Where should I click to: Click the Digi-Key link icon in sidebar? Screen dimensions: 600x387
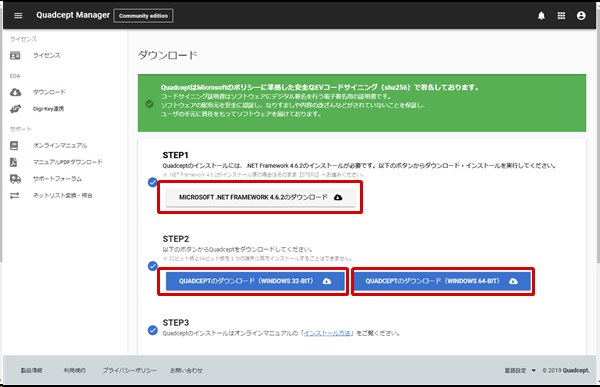(x=15, y=109)
